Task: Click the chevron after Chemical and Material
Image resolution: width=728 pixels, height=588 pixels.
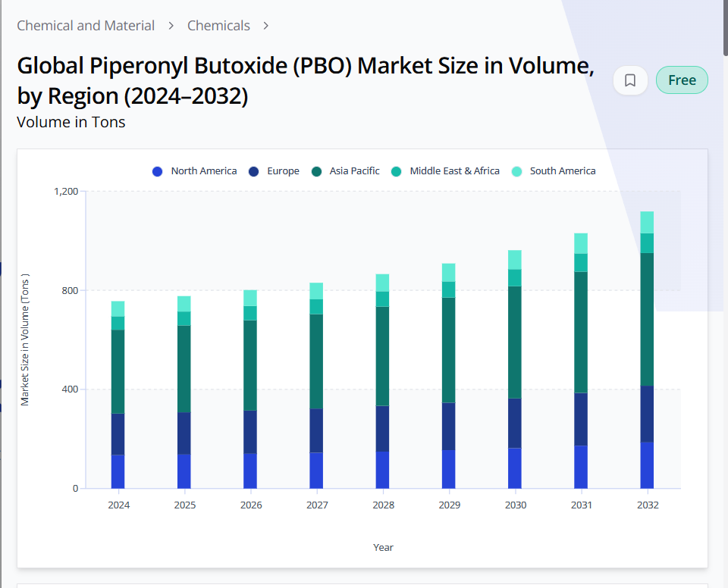Action: pos(171,26)
